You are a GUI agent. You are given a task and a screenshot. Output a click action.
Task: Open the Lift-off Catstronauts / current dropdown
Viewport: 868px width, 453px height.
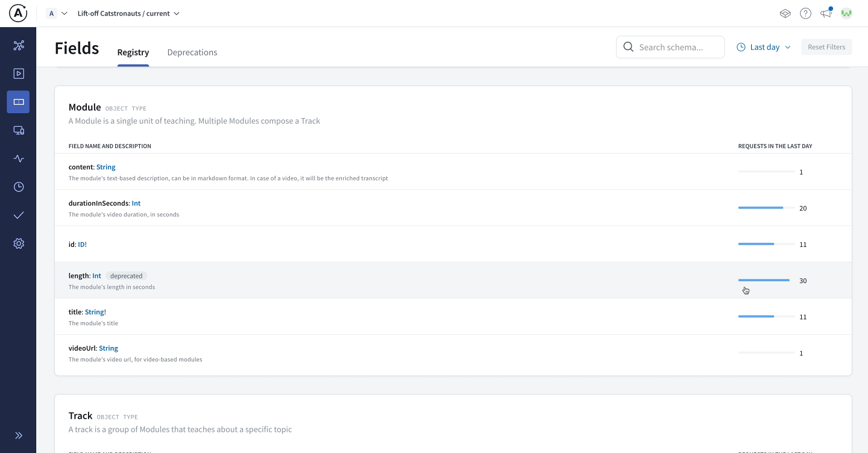point(128,13)
